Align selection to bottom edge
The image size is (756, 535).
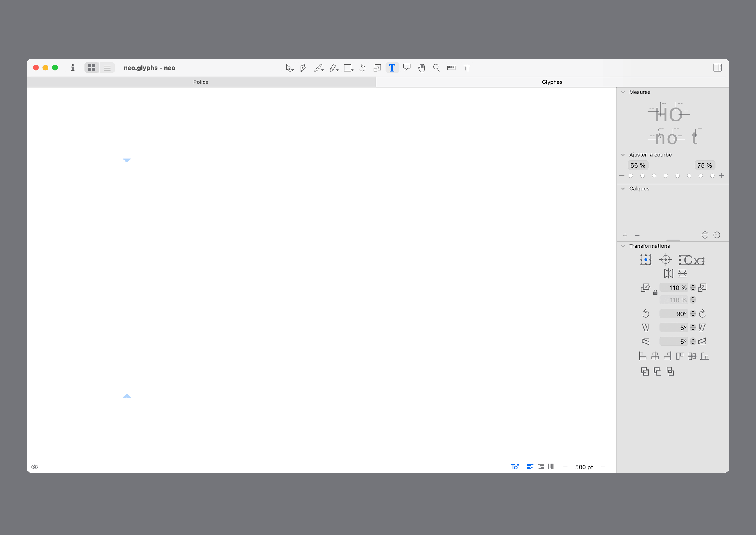(705, 356)
